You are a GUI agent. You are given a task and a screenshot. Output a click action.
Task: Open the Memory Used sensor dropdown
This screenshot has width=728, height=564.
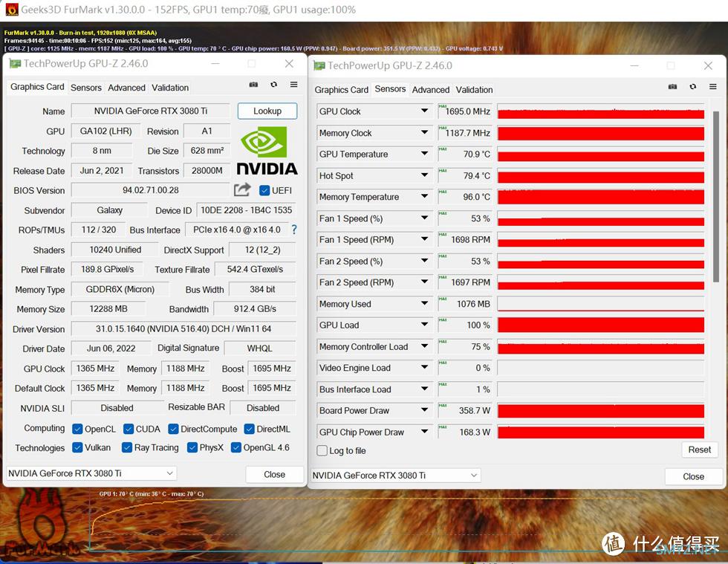[424, 303]
